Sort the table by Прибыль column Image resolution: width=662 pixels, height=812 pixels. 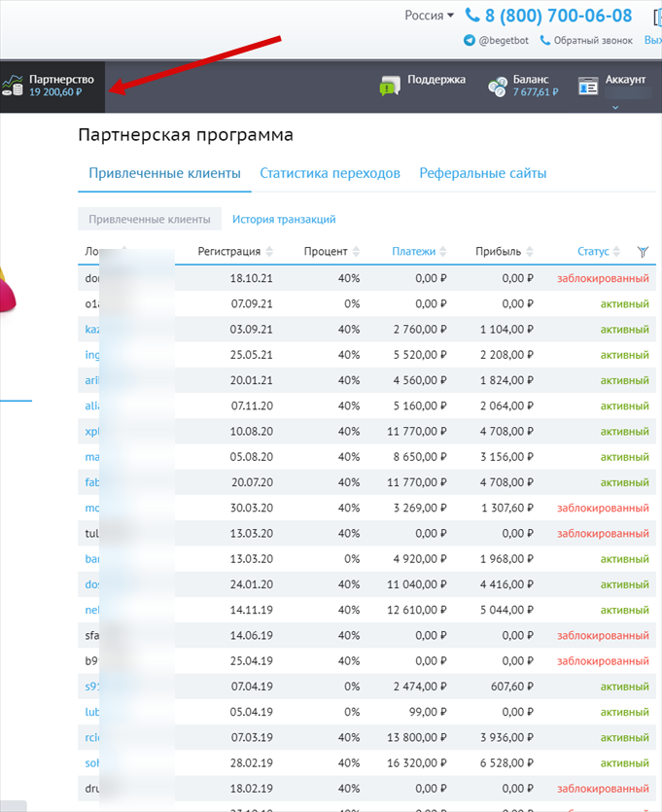click(x=504, y=251)
